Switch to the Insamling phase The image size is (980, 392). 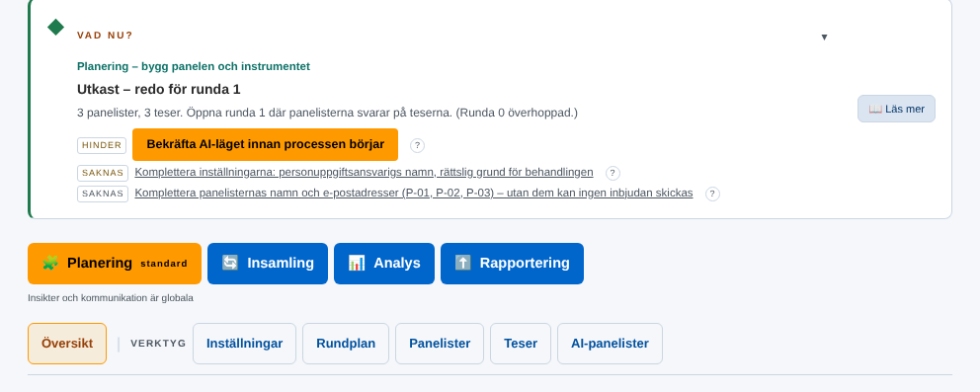pyautogui.click(x=268, y=264)
